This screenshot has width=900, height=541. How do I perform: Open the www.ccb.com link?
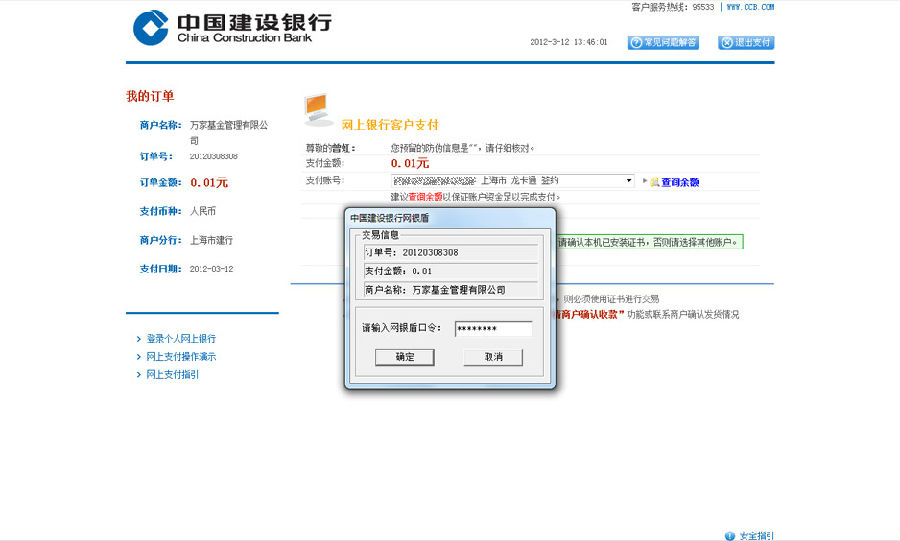click(x=750, y=7)
